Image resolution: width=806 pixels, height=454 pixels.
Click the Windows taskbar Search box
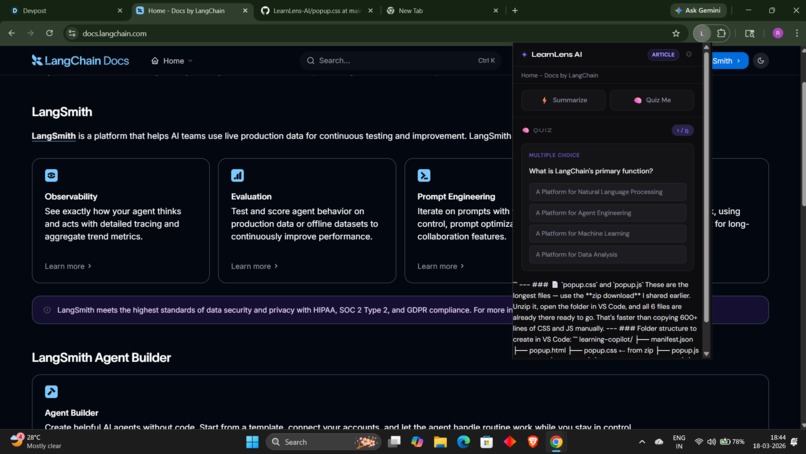click(x=323, y=442)
